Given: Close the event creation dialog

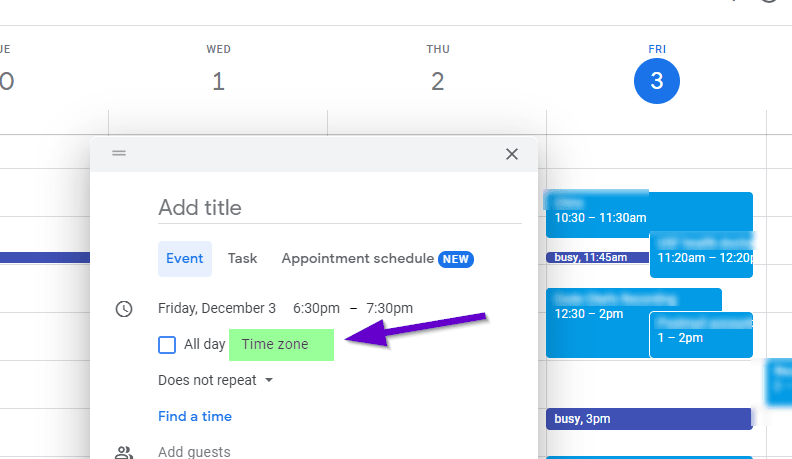Looking at the screenshot, I should (x=512, y=154).
